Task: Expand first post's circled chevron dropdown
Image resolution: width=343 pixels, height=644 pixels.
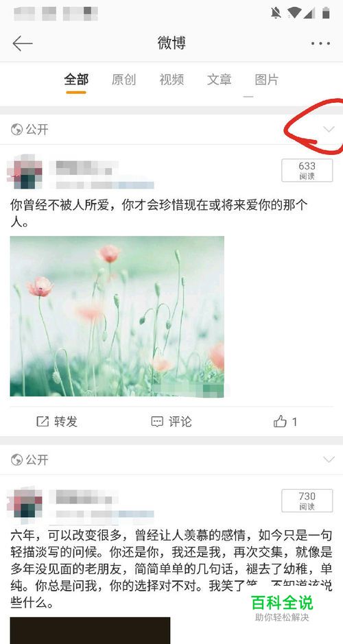Action: (x=329, y=130)
